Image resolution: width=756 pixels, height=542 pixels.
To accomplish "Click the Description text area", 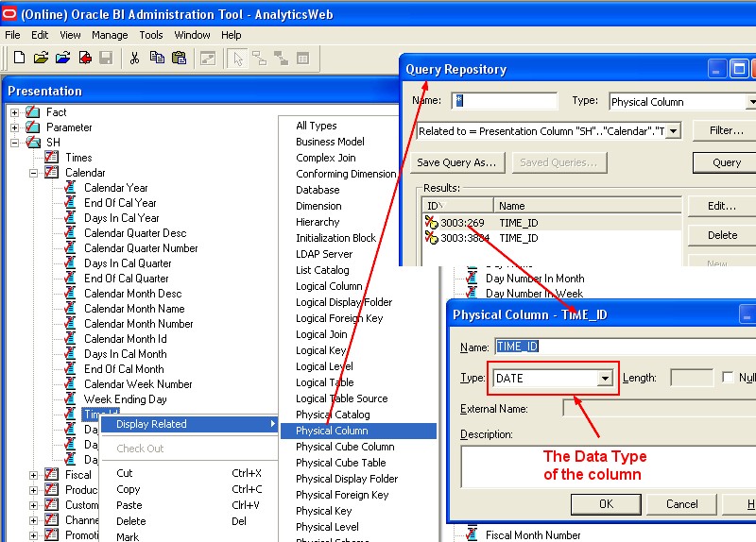I will [x=609, y=466].
